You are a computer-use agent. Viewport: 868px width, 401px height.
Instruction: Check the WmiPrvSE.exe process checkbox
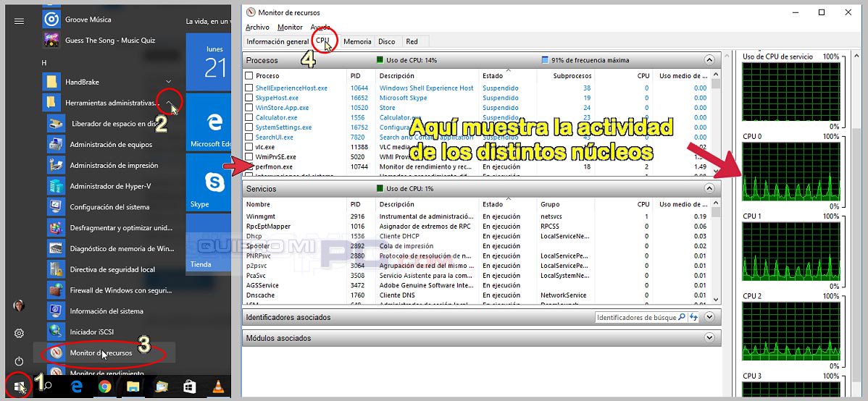click(x=249, y=157)
